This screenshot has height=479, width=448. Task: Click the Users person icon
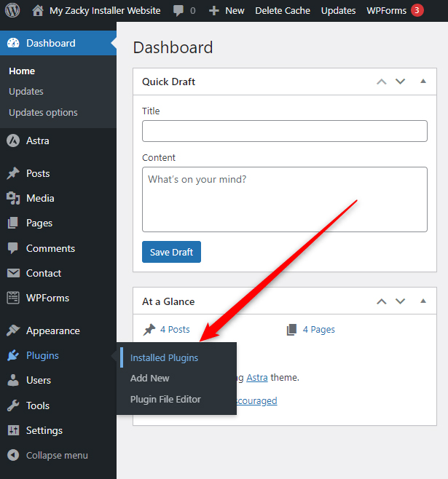coord(13,380)
